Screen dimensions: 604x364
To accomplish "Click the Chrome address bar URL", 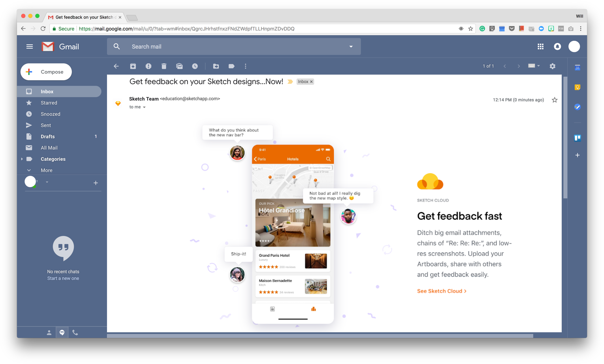I will (x=186, y=29).
